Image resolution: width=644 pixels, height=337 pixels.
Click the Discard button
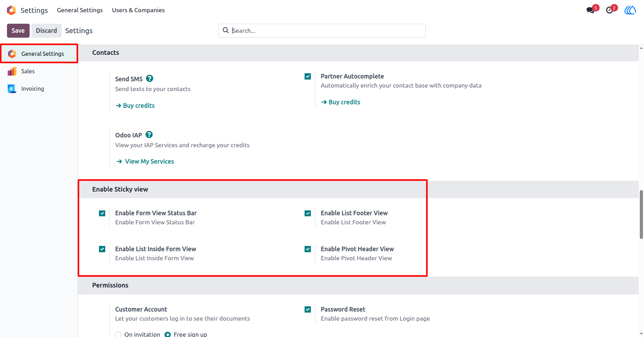coord(46,31)
